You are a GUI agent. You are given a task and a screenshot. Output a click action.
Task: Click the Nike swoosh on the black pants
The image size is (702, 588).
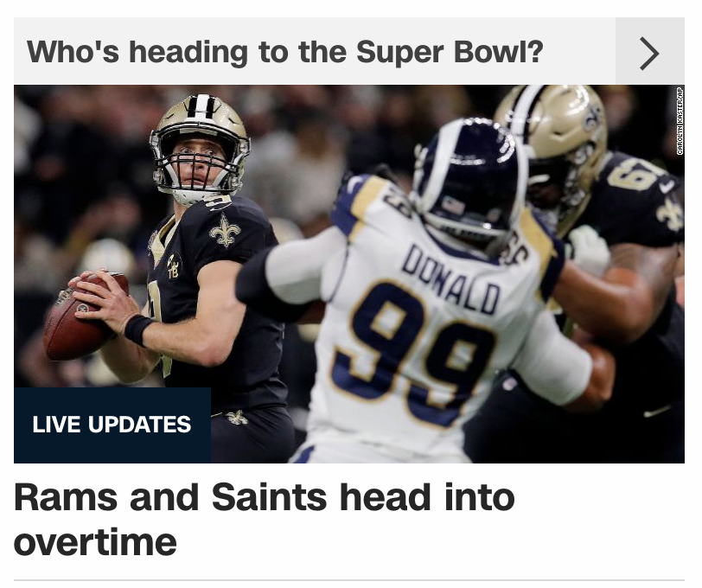tap(657, 411)
